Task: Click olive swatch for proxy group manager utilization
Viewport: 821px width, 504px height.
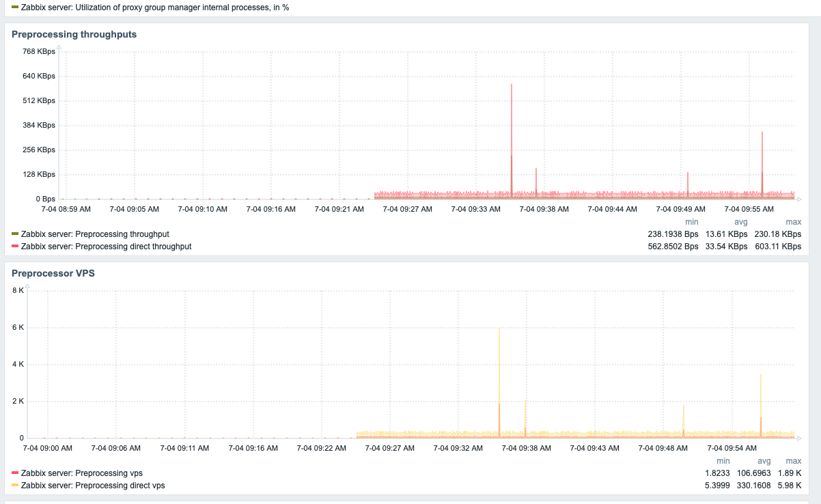Action: pos(15,7)
